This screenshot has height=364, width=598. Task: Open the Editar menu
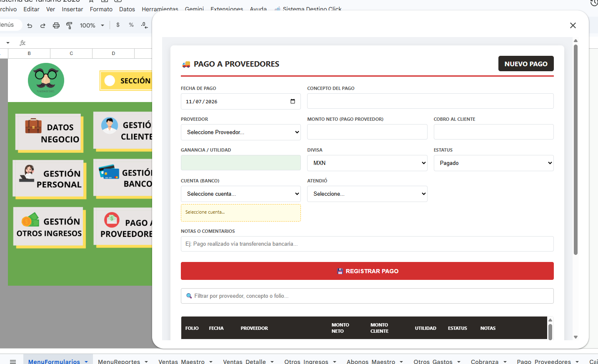(x=31, y=9)
